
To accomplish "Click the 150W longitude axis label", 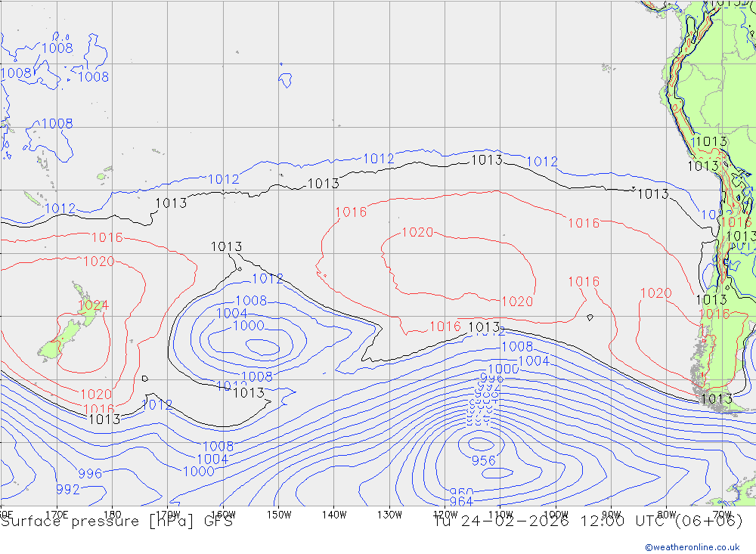I will pyautogui.click(x=279, y=515).
